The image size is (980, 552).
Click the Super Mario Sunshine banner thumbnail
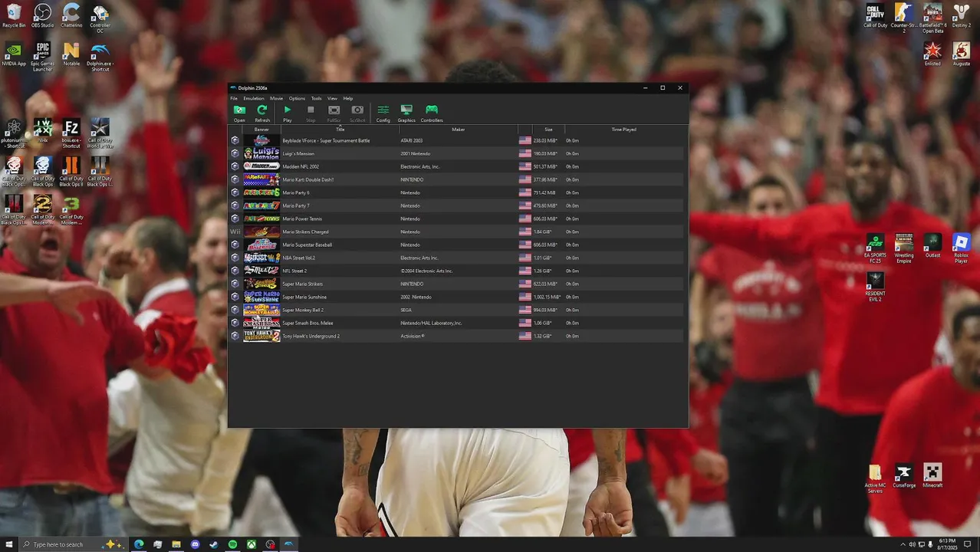coord(261,297)
